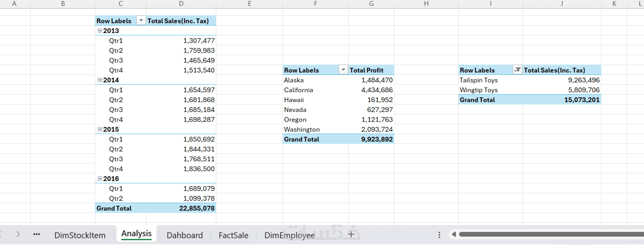Image resolution: width=644 pixels, height=245 pixels.
Task: Open the DimEmployee sheet tab
Action: click(289, 235)
